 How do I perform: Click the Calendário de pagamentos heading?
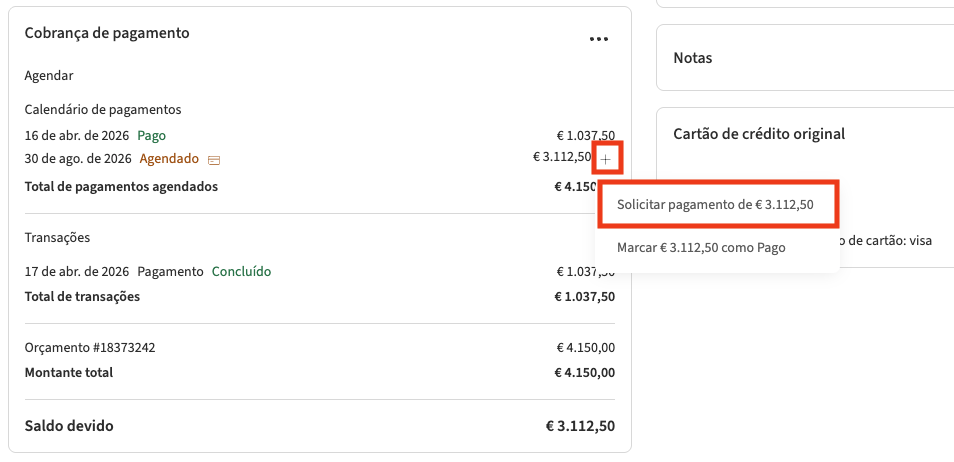click(103, 110)
